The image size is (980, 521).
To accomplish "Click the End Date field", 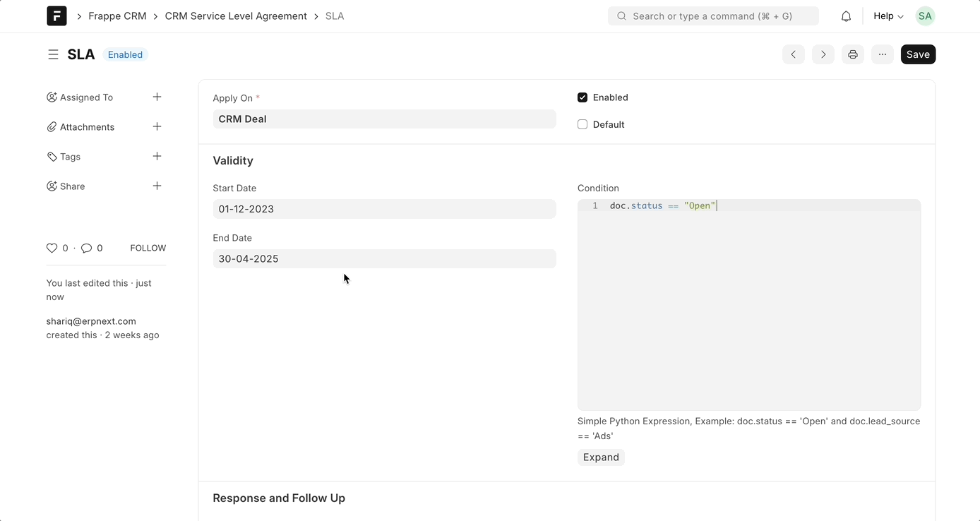I will pyautogui.click(x=384, y=258).
